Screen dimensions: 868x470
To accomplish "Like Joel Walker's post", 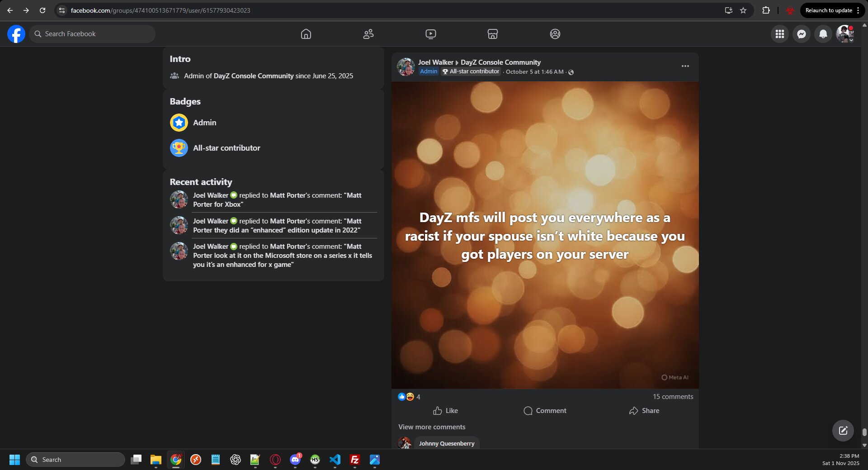I will pyautogui.click(x=445, y=411).
